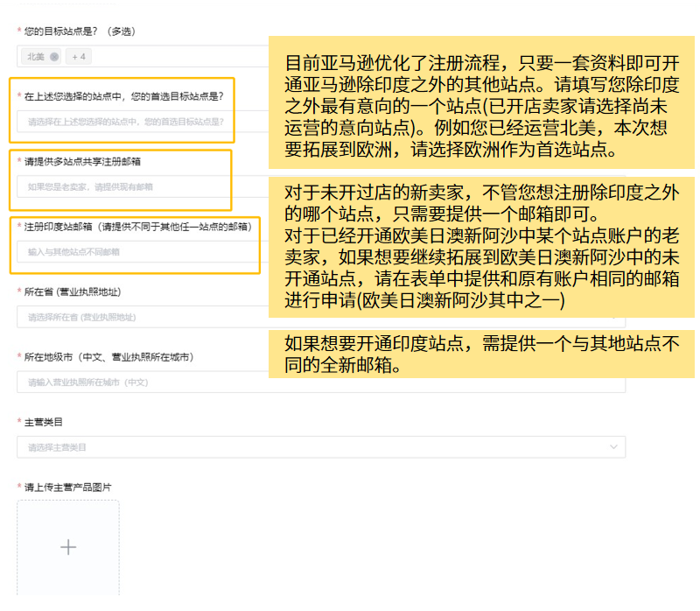
Task: Click the plus icon to upload product image
Action: (67, 546)
